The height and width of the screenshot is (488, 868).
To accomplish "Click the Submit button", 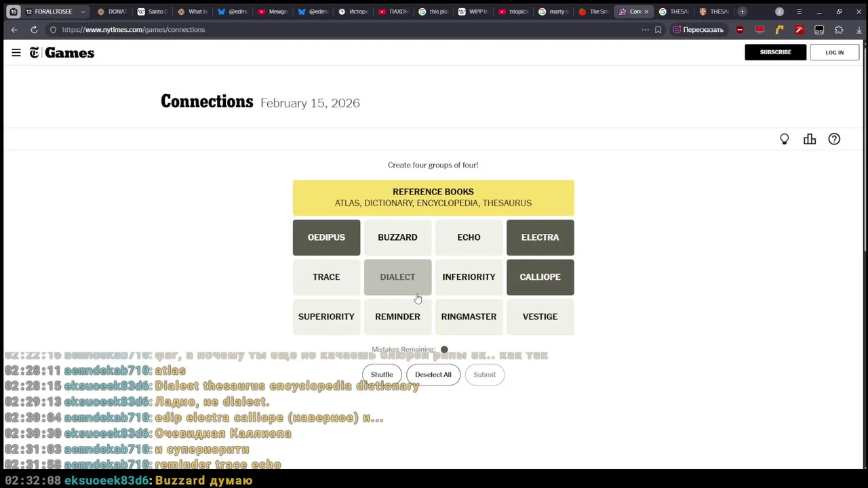I will 484,375.
